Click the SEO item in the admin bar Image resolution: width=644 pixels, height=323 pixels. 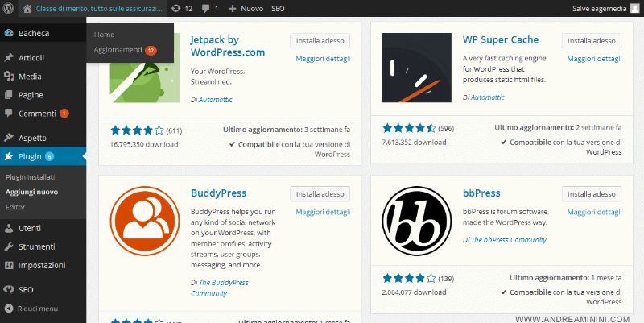coord(278,8)
